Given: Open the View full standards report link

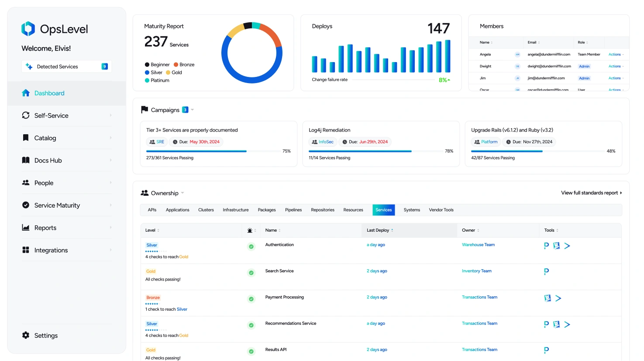Looking at the screenshot, I should point(590,192).
